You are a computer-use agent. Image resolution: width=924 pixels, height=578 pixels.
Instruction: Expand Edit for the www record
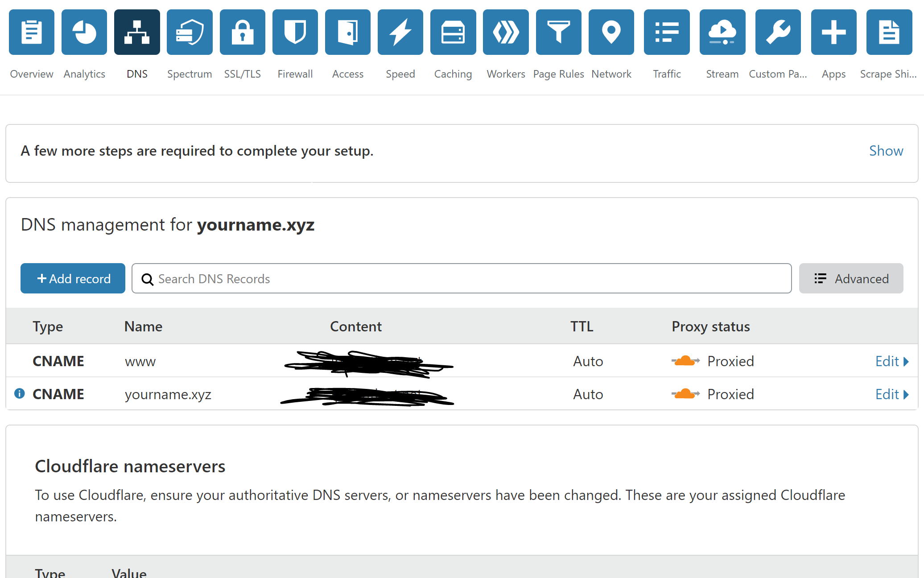pyautogui.click(x=892, y=361)
